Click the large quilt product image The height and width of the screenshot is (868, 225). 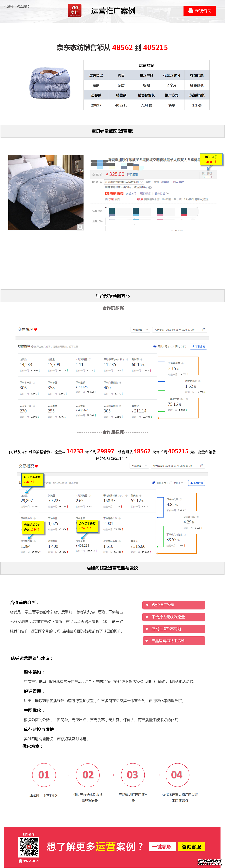click(x=46, y=192)
